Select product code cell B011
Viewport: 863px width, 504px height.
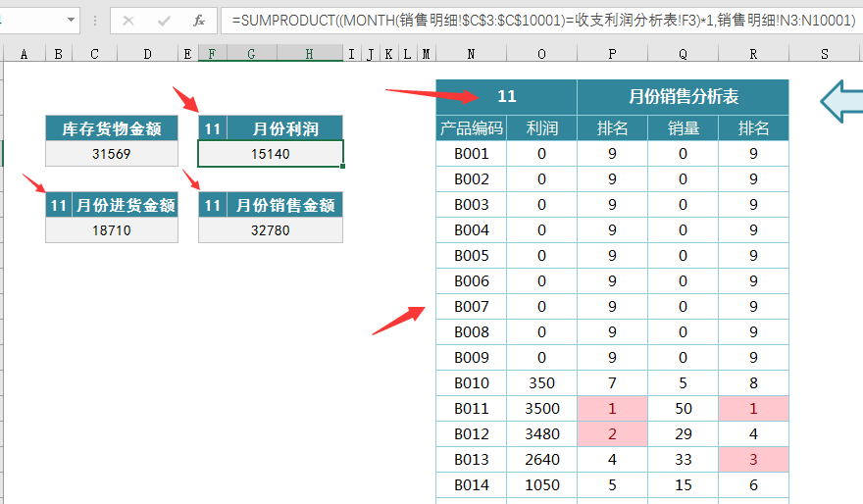pyautogui.click(x=471, y=408)
